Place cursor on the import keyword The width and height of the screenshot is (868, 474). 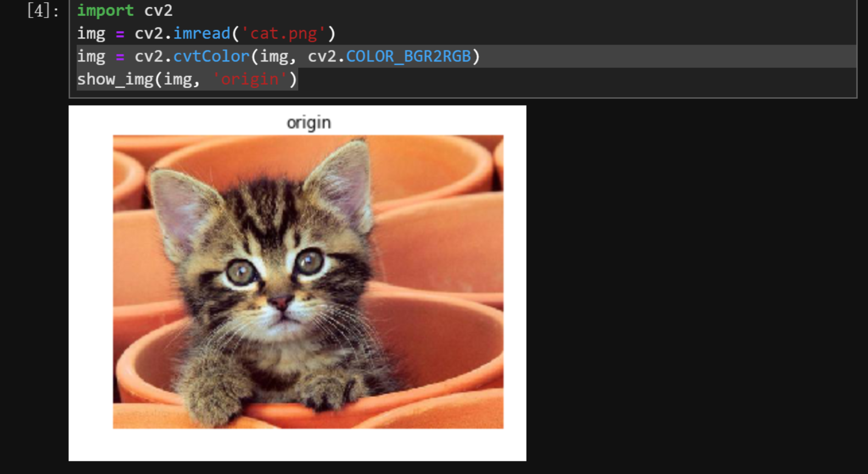[x=105, y=10]
